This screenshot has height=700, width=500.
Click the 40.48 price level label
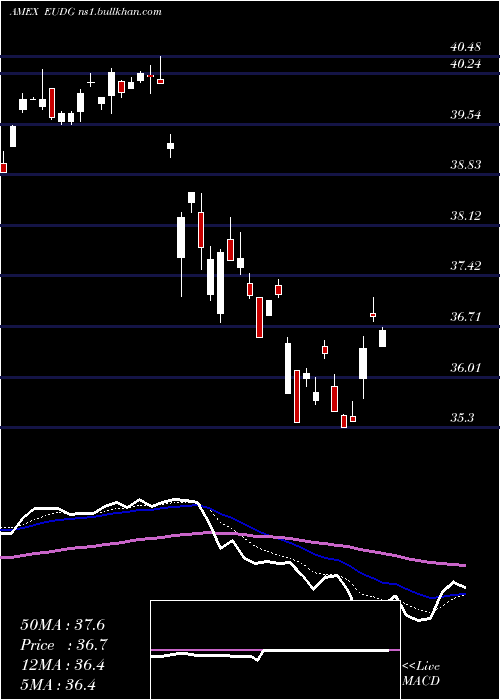click(x=465, y=46)
